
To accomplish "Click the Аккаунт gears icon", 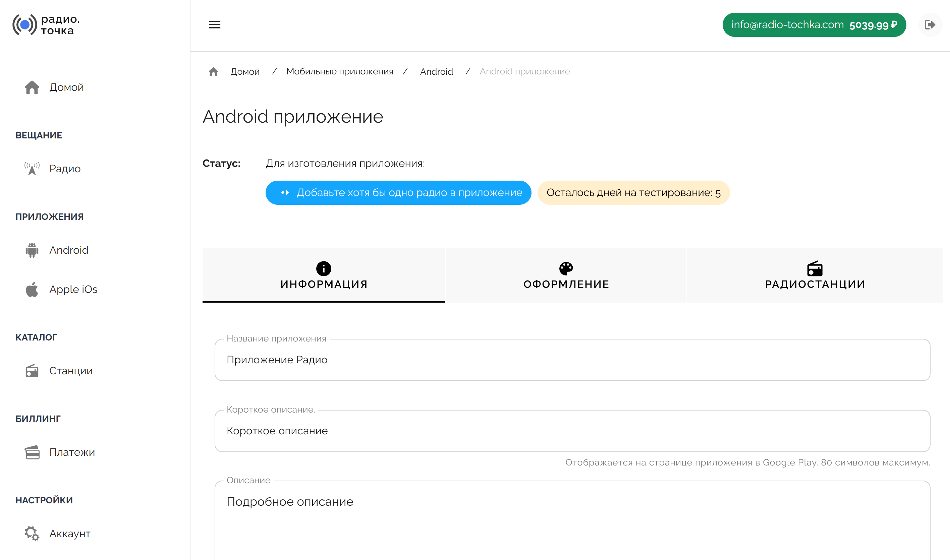I will (32, 534).
